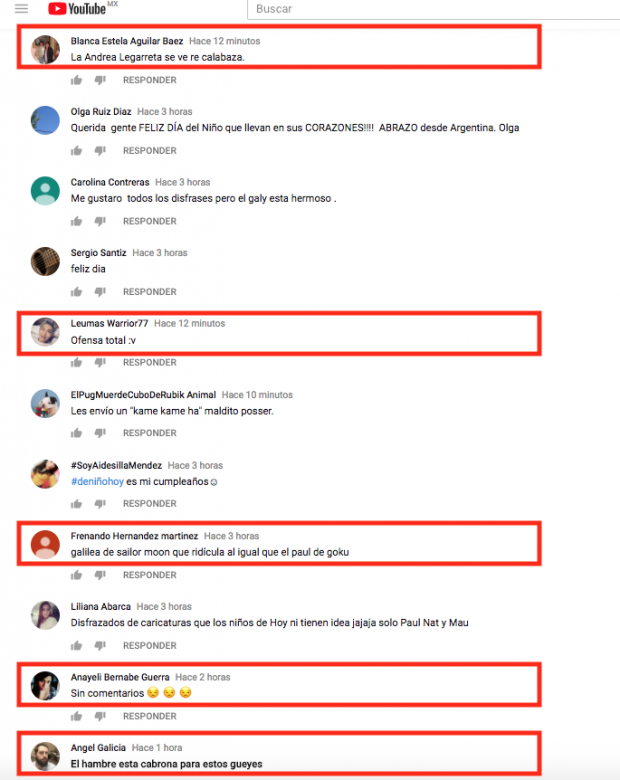The width and height of the screenshot is (620, 780).
Task: Open Angel Galicia's profile picture
Action: (x=45, y=757)
